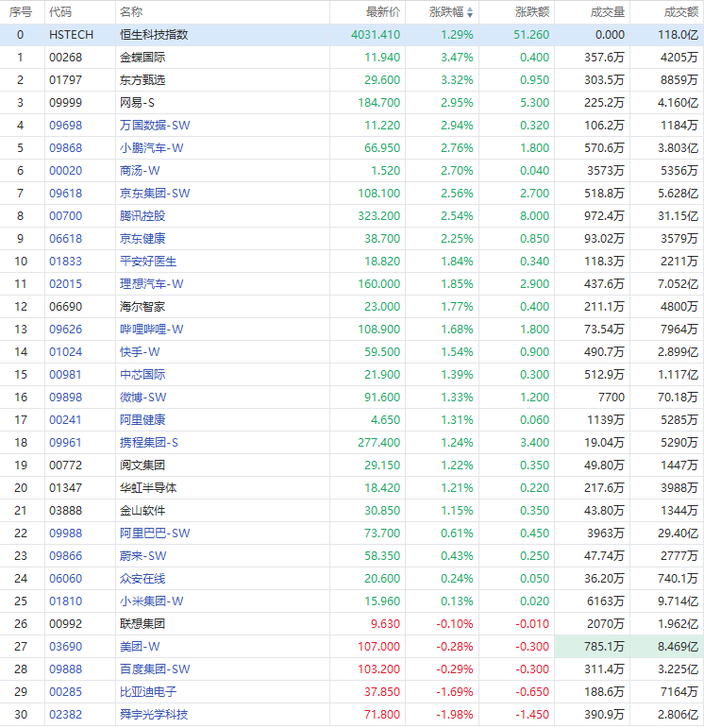Open 万国数据-SW stock name link
Viewport: 704px width, 728px height.
click(155, 126)
